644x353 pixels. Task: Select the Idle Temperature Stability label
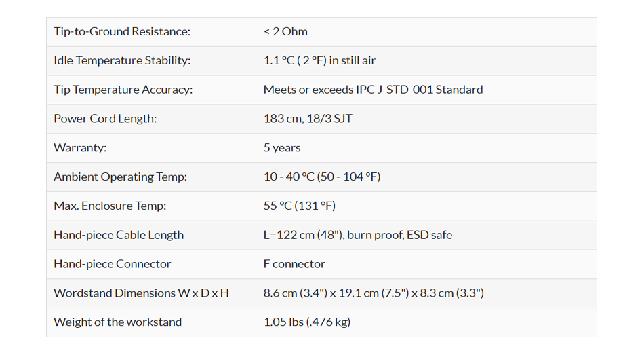tap(122, 60)
